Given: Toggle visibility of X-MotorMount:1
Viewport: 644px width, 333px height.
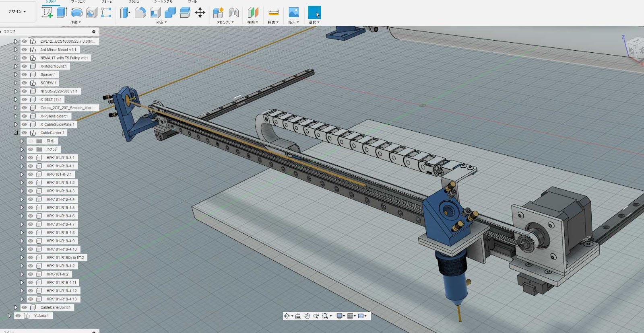Looking at the screenshot, I should 24,66.
